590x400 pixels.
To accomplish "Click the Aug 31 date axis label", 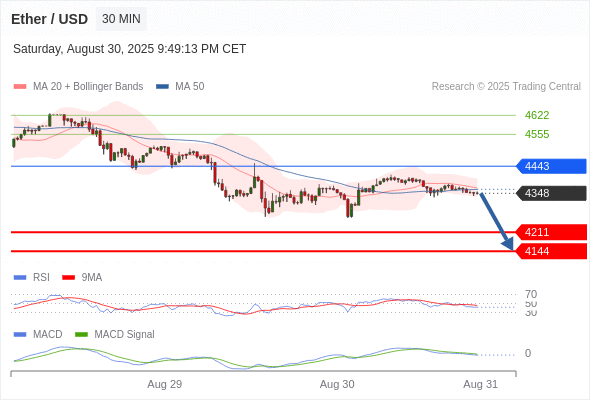I will pyautogui.click(x=481, y=384).
